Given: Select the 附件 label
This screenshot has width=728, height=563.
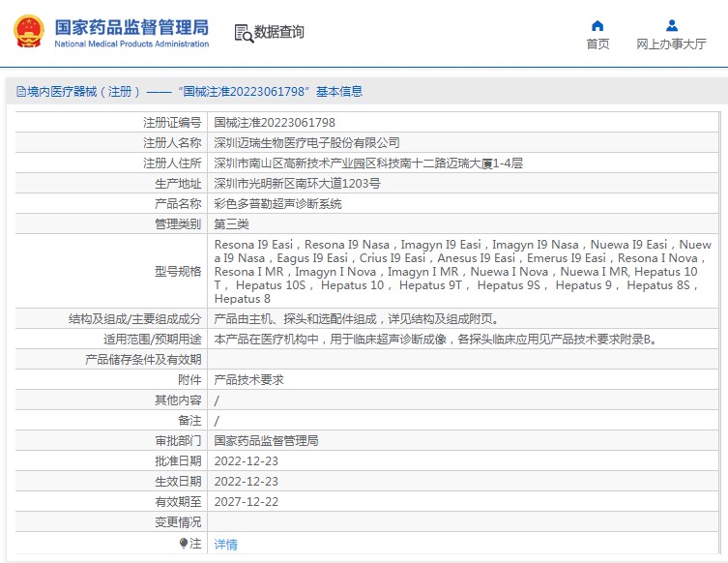Looking at the screenshot, I should pos(189,380).
